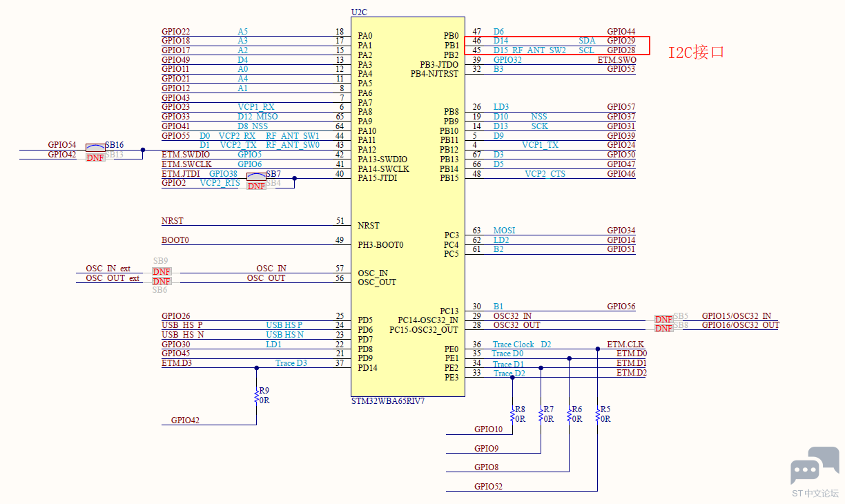Select the R7 0R resistor symbol
Viewport: 845px width, 504px height.
point(541,414)
